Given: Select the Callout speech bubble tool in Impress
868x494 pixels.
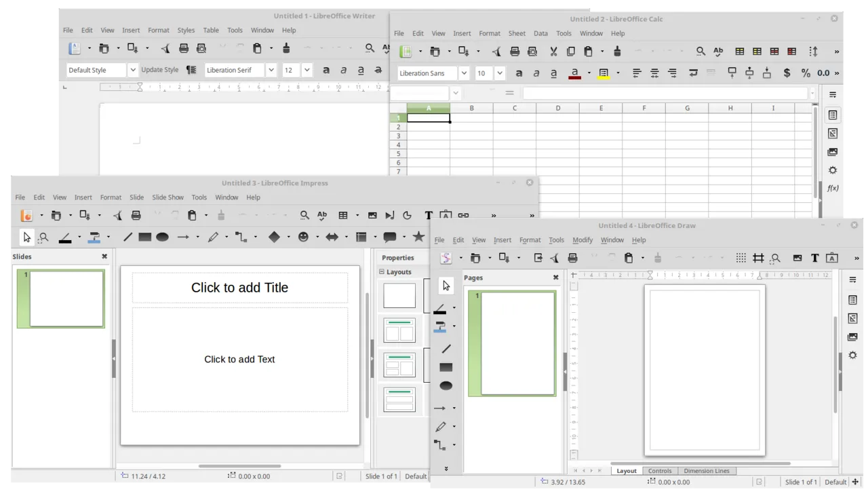Looking at the screenshot, I should click(x=390, y=237).
